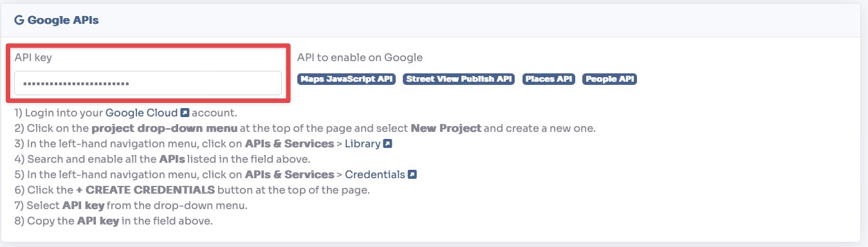868x247 pixels.
Task: Click external-link icon beside Google Cloud
Action: 185,113
